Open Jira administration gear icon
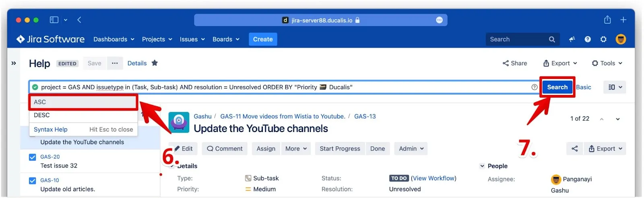 point(603,39)
